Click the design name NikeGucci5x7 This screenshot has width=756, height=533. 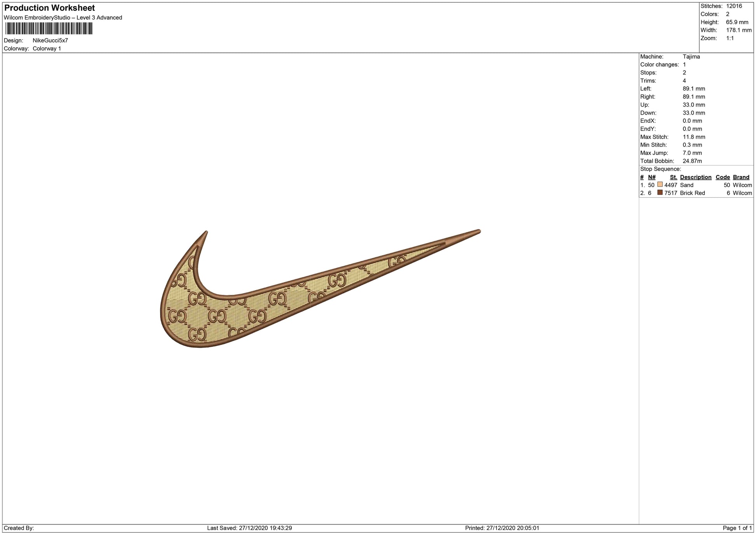[50, 40]
